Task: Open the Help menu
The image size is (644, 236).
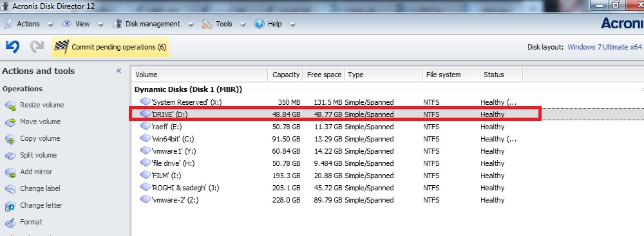Action: pos(275,24)
